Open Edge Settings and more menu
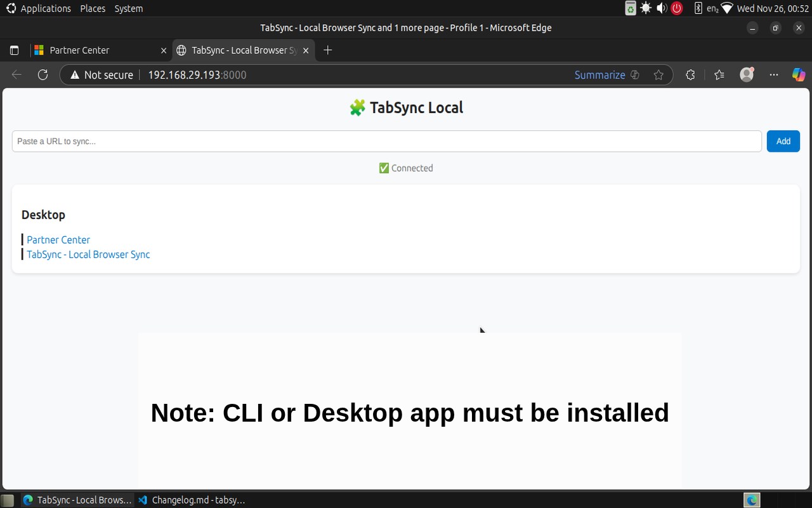Viewport: 812px width, 508px height. pyautogui.click(x=773, y=75)
